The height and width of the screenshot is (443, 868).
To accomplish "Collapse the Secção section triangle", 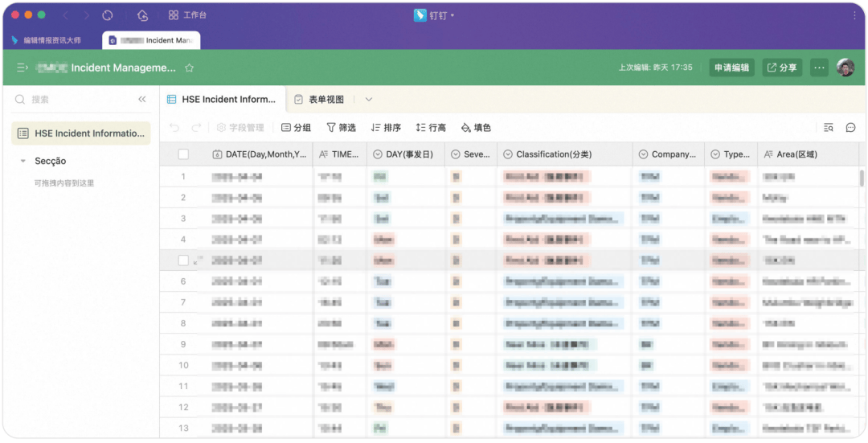I will click(23, 162).
